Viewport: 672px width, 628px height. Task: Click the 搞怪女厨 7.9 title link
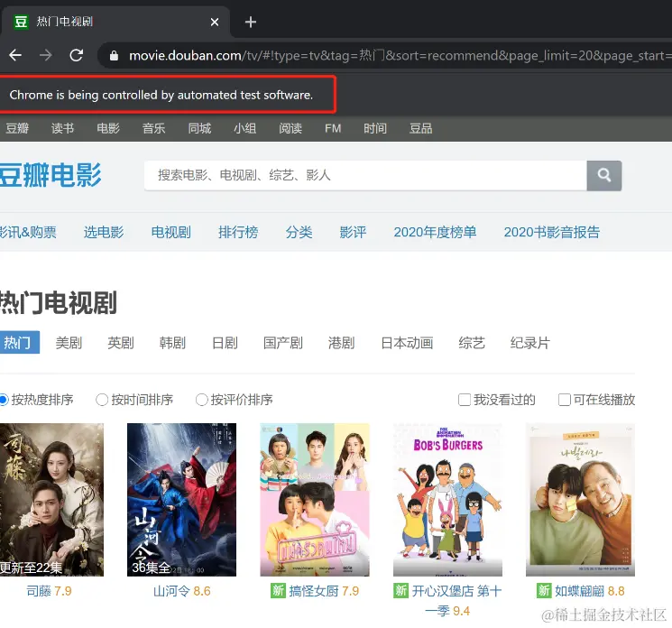[324, 591]
